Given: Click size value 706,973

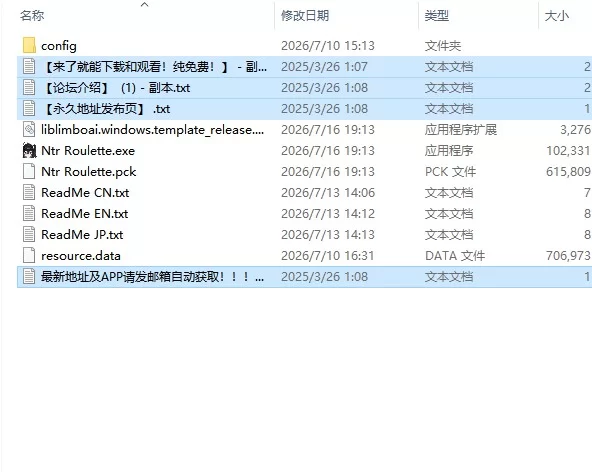Looking at the screenshot, I should click(x=569, y=256).
